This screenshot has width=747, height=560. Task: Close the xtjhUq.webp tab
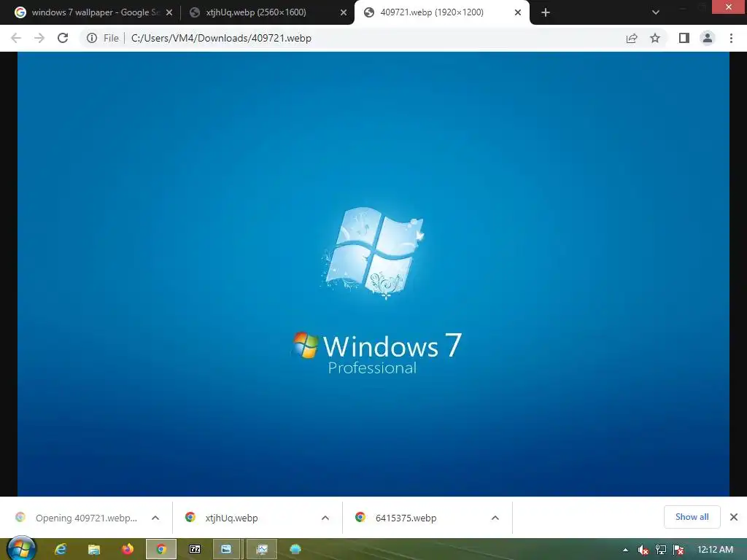pos(344,12)
